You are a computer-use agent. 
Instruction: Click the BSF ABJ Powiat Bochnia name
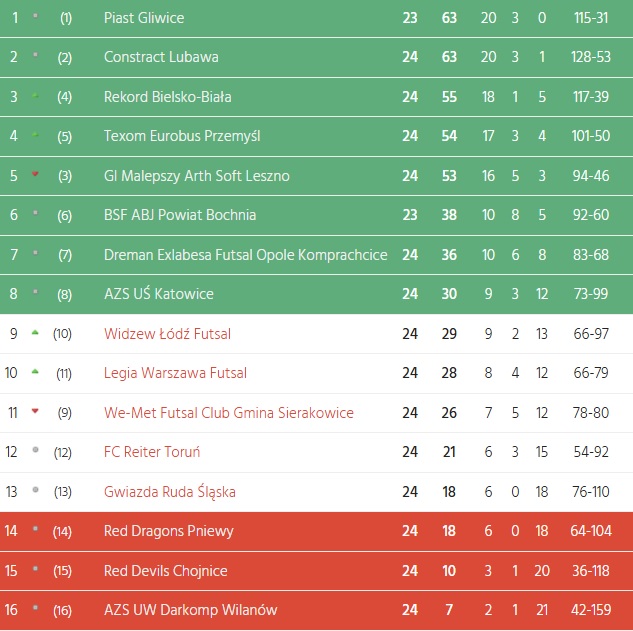coord(180,215)
